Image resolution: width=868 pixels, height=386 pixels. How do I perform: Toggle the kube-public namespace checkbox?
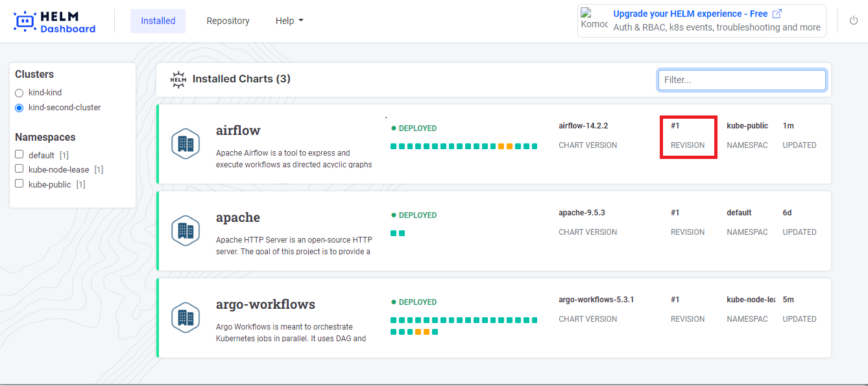[x=19, y=184]
